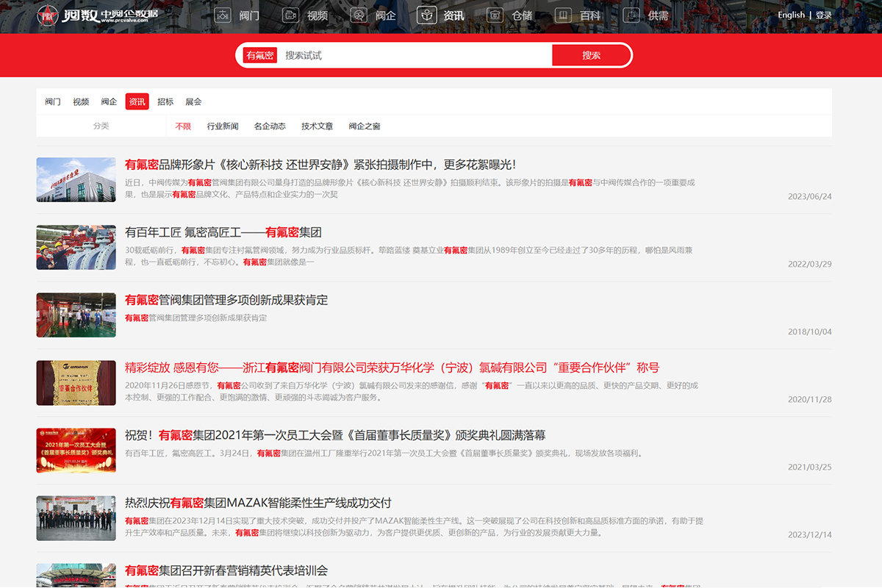
Task: Remove the 有氟密 search tag
Action: pyautogui.click(x=260, y=55)
